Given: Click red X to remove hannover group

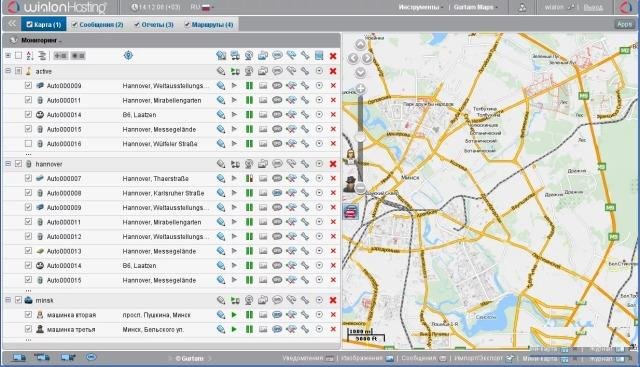Looking at the screenshot, I should click(333, 164).
